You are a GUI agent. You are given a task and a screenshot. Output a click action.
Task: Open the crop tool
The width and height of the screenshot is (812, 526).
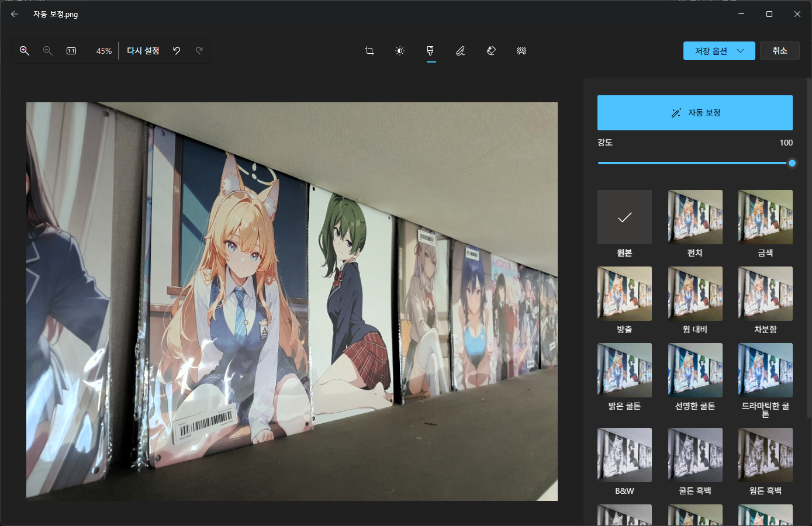(369, 51)
